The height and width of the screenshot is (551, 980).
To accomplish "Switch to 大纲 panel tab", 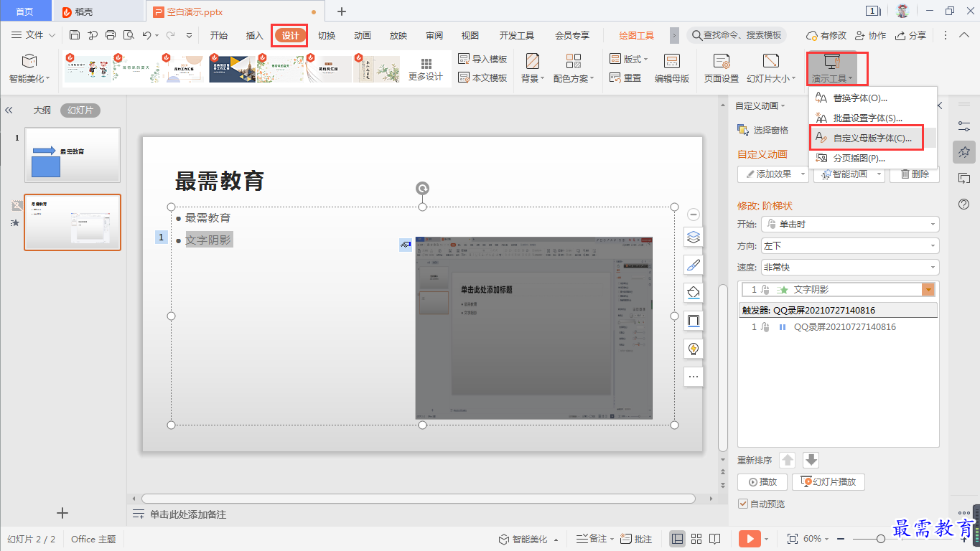I will coord(42,110).
